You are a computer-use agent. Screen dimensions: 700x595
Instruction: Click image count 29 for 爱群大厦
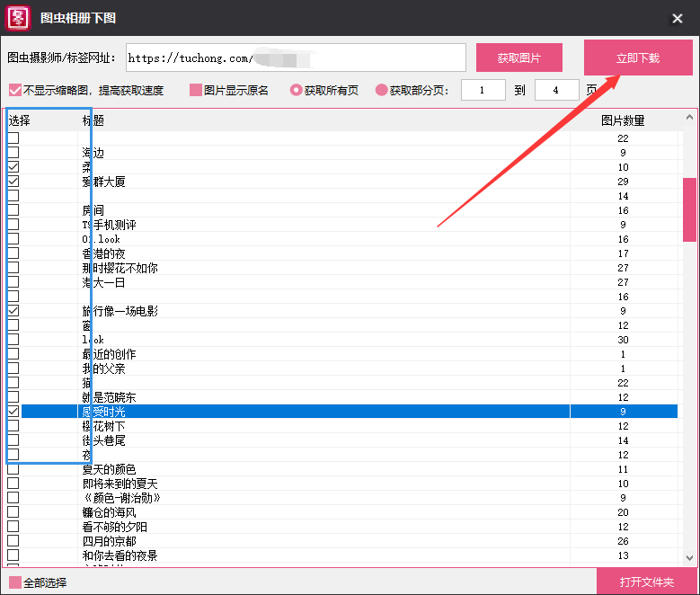pyautogui.click(x=623, y=182)
